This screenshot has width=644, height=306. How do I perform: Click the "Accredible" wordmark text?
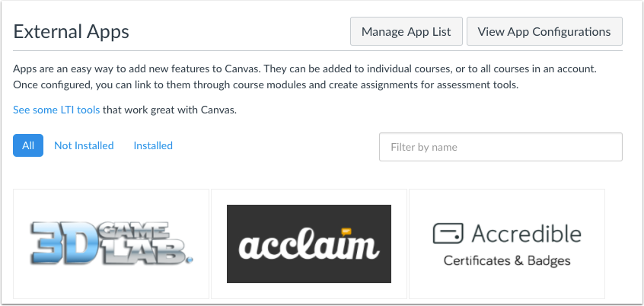[527, 234]
